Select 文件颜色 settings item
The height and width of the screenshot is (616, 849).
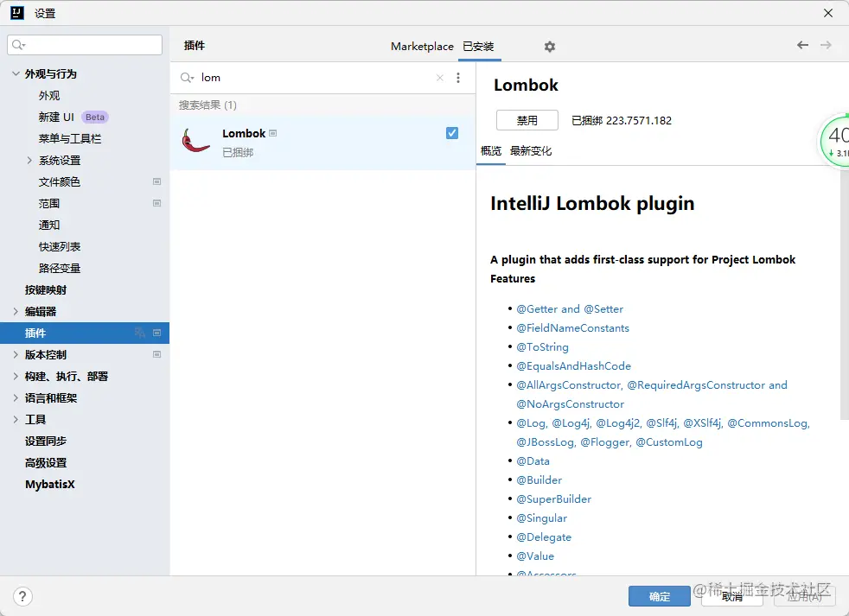pos(59,182)
